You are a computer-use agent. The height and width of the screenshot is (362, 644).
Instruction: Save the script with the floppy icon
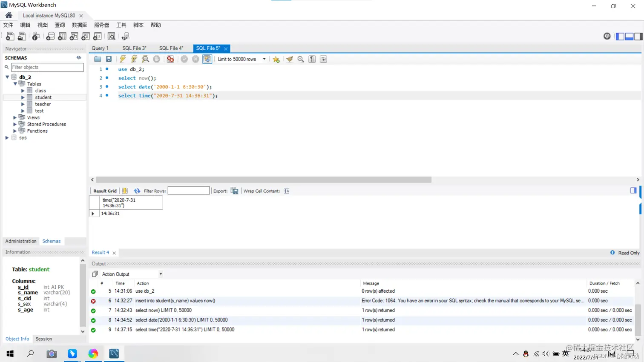pyautogui.click(x=109, y=59)
